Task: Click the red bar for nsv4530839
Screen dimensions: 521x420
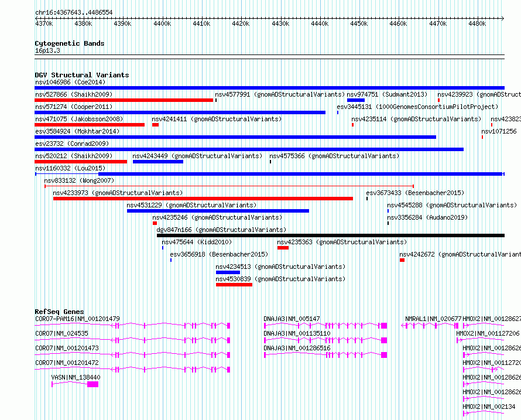Action: [234, 285]
